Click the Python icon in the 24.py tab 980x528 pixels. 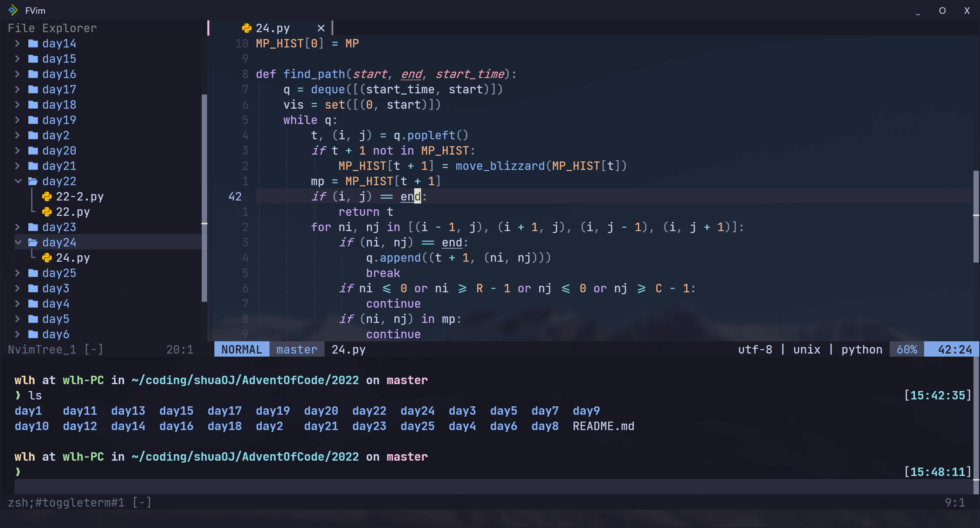coord(247,28)
